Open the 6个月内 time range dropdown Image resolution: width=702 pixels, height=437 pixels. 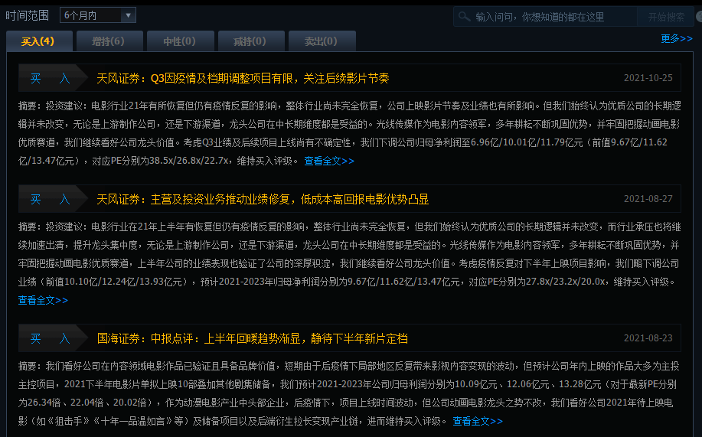pyautogui.click(x=98, y=16)
